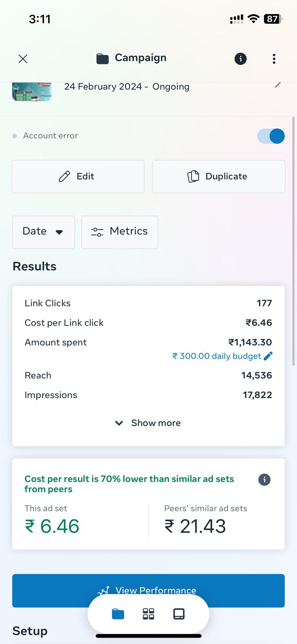
Task: Tap the pencil icon beside daily budget
Action: (x=268, y=356)
